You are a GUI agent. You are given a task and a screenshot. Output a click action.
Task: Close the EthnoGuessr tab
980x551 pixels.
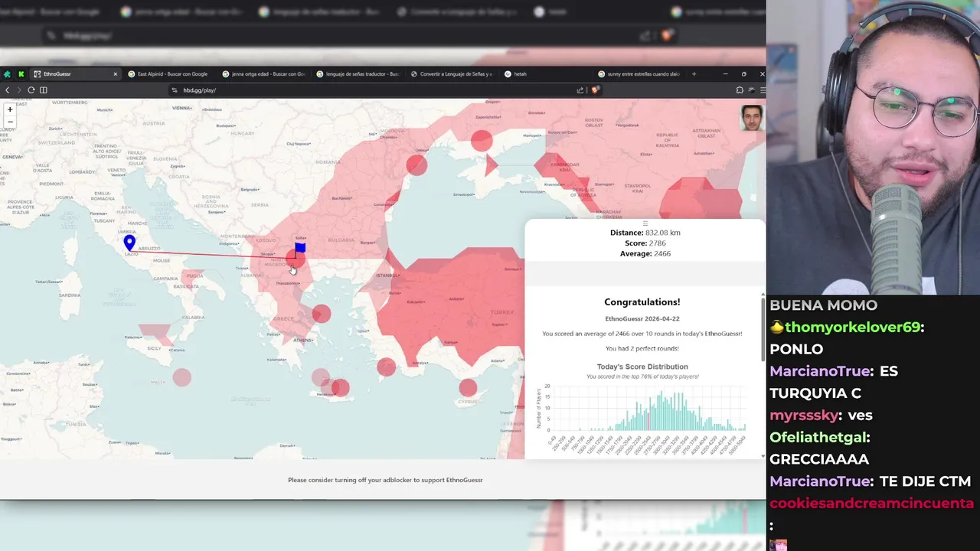coord(116,74)
